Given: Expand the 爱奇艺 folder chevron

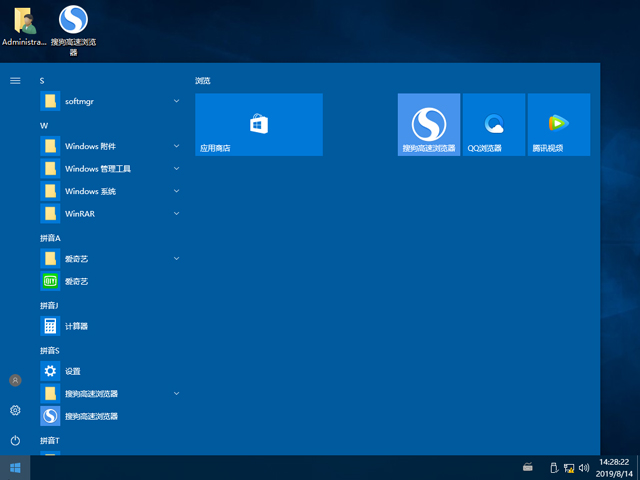Looking at the screenshot, I should point(176,258).
